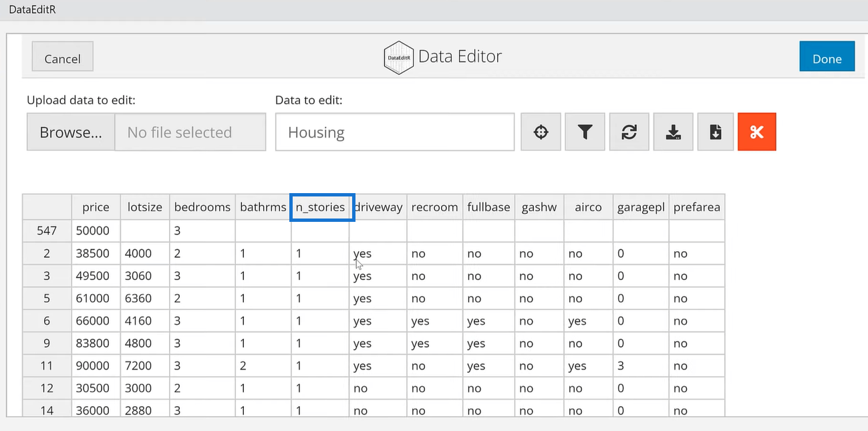Click lotsize cell 6360
Image resolution: width=868 pixels, height=431 pixels.
144,298
